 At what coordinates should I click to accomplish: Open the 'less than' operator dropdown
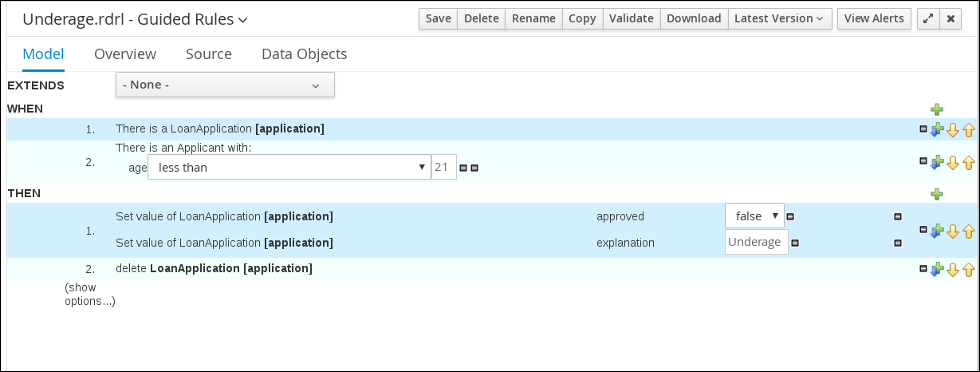click(x=289, y=168)
